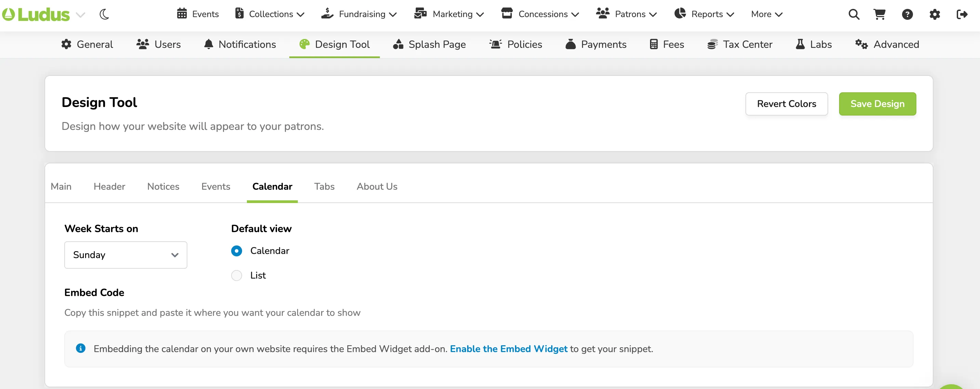
Task: Click the help question mark icon
Action: (907, 14)
